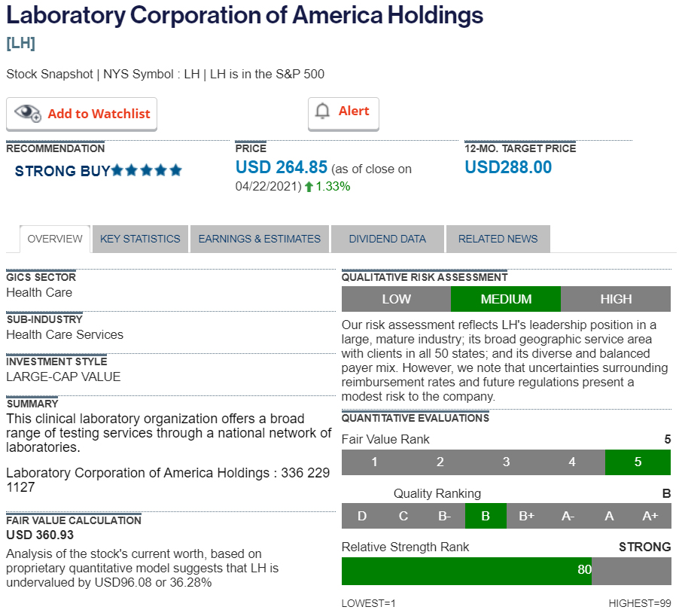Select the Dividend Data tab
The width and height of the screenshot is (679, 616).
point(387,239)
